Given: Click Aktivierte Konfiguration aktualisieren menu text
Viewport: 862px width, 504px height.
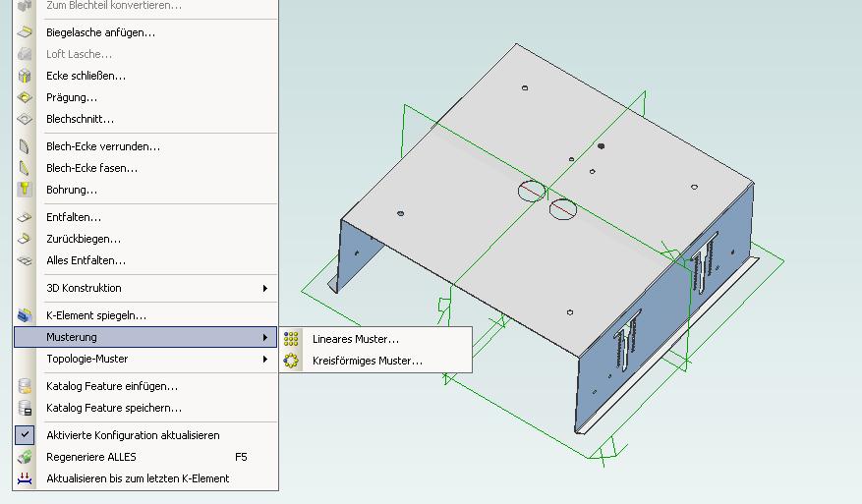Looking at the screenshot, I should click(x=133, y=435).
